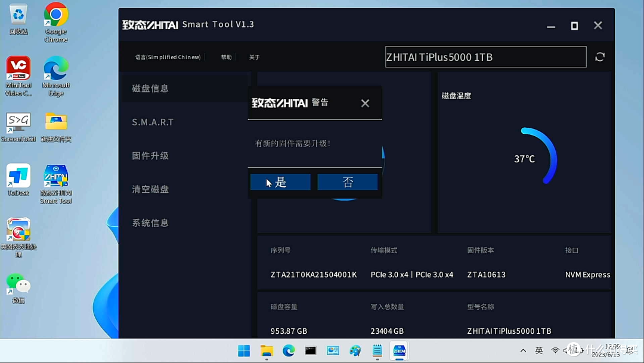Close the 警告 warning dialog
The width and height of the screenshot is (644, 363).
[365, 103]
